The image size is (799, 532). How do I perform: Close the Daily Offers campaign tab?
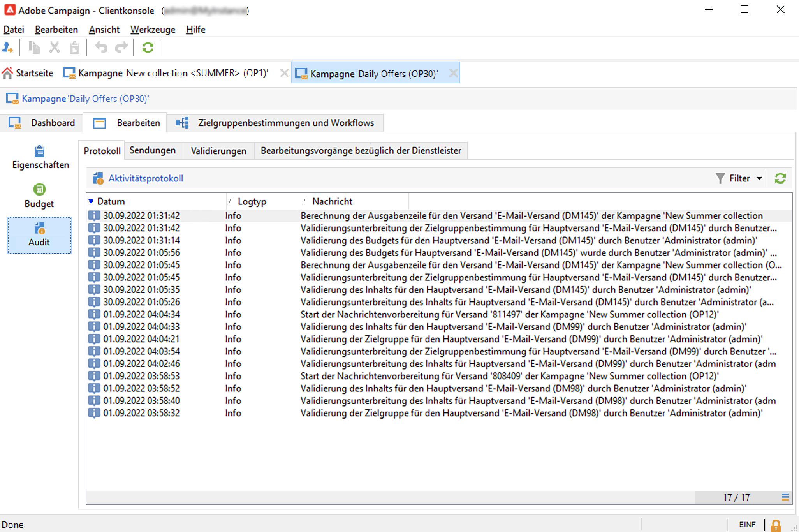(x=453, y=73)
